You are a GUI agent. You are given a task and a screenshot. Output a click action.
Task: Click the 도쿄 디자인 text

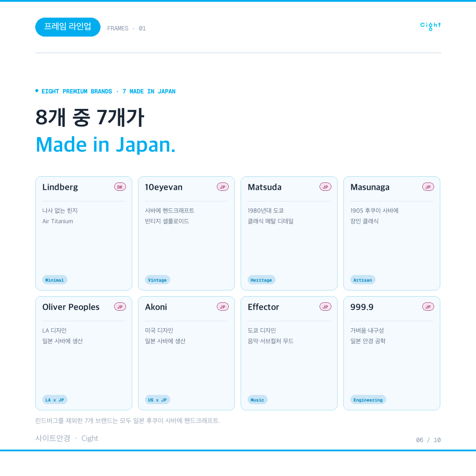262,331
